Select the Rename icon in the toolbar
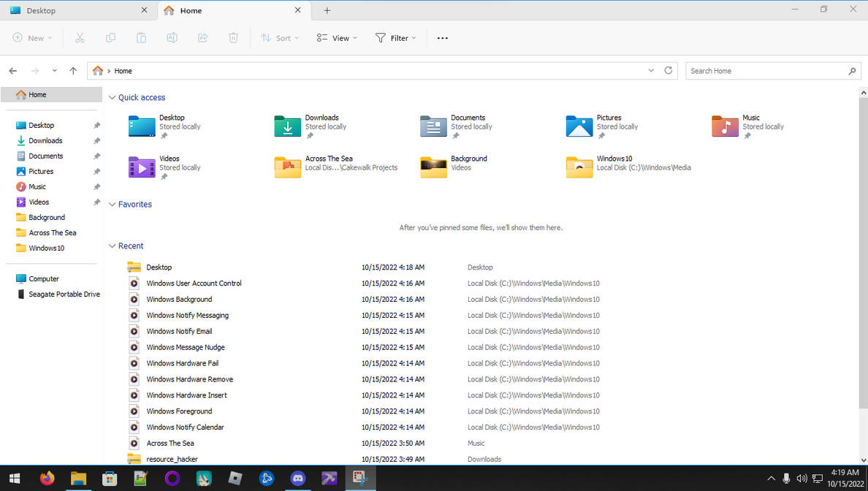Viewport: 868px width, 491px height. point(172,37)
